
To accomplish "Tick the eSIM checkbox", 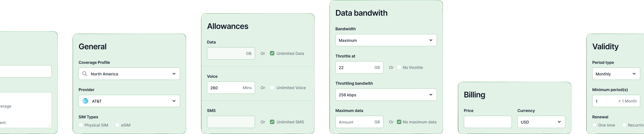I will tap(117, 125).
